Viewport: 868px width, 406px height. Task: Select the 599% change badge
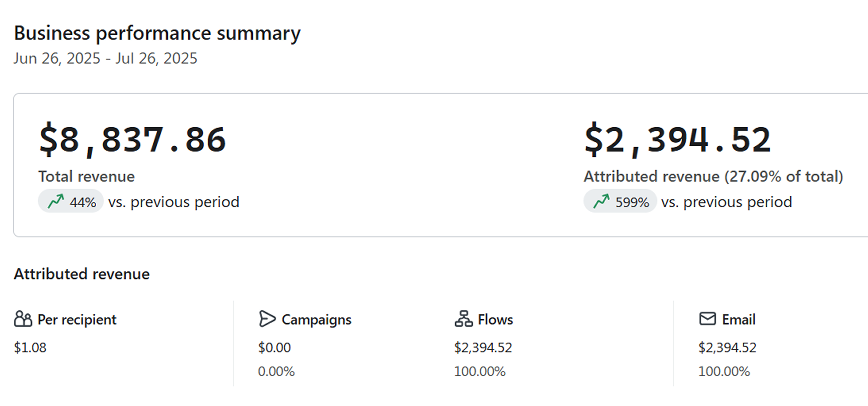pyautogui.click(x=620, y=201)
